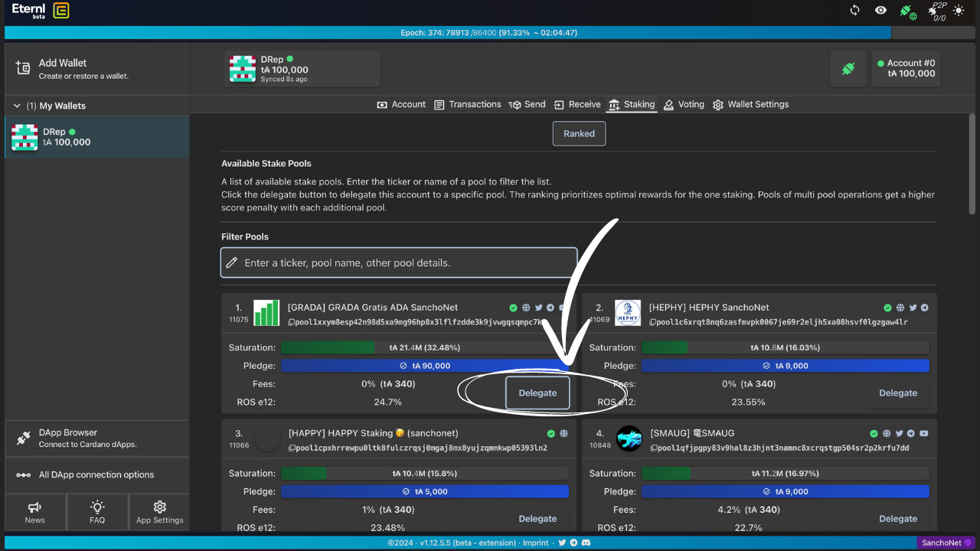Open the Account #0 selector

[x=905, y=69]
